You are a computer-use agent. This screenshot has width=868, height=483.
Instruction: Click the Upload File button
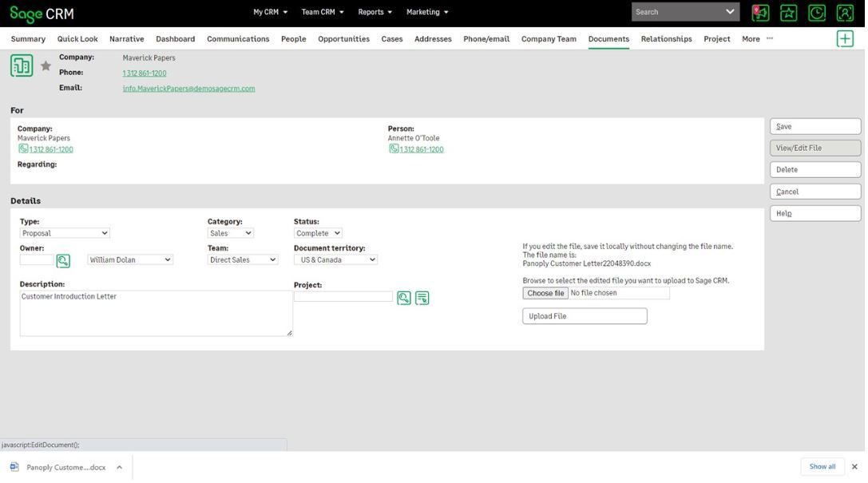[x=585, y=316]
